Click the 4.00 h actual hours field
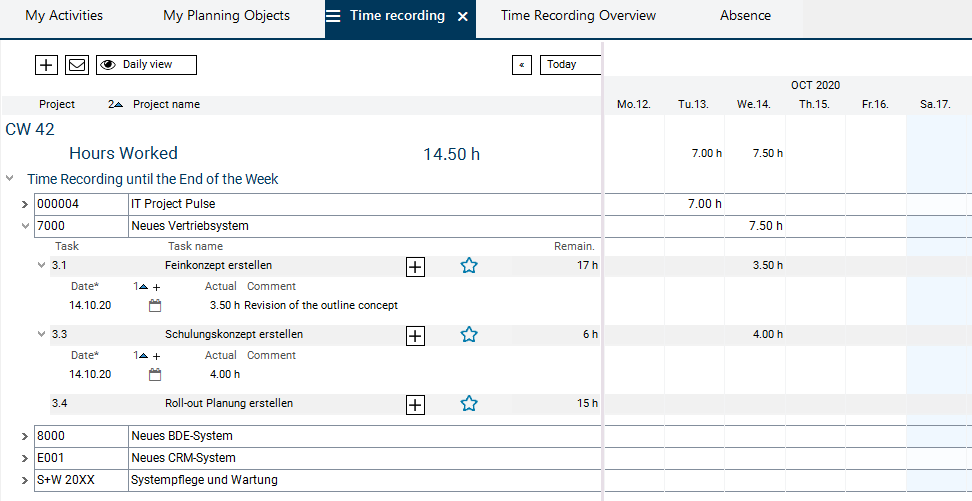The height and width of the screenshot is (501, 972). click(x=225, y=375)
